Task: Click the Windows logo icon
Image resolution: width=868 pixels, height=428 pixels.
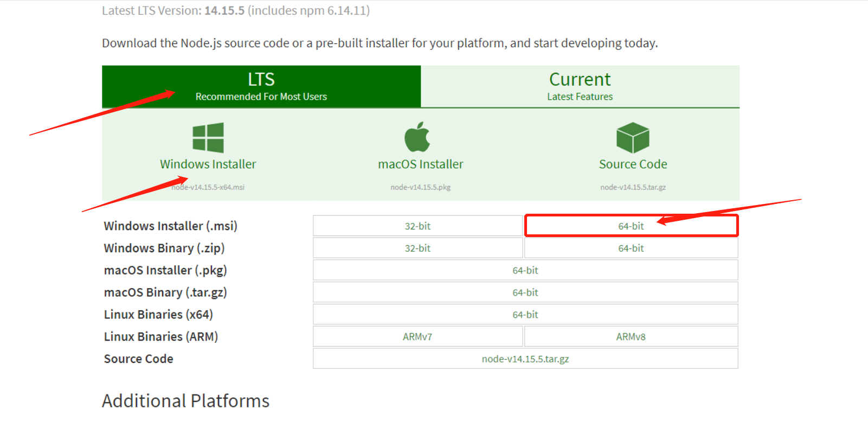Action: [208, 137]
